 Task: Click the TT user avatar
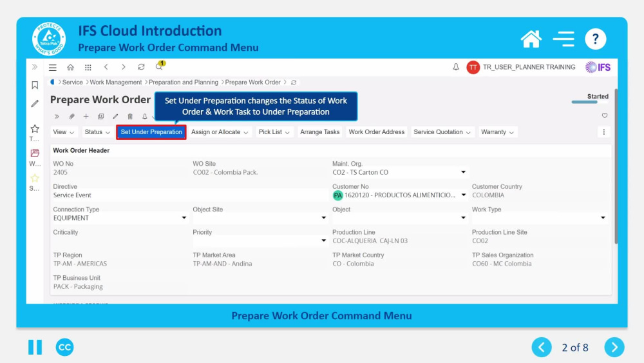473,68
